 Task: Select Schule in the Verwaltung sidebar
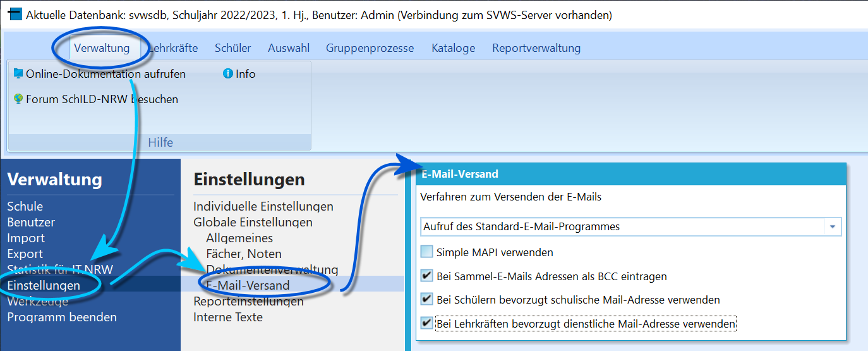(25, 206)
